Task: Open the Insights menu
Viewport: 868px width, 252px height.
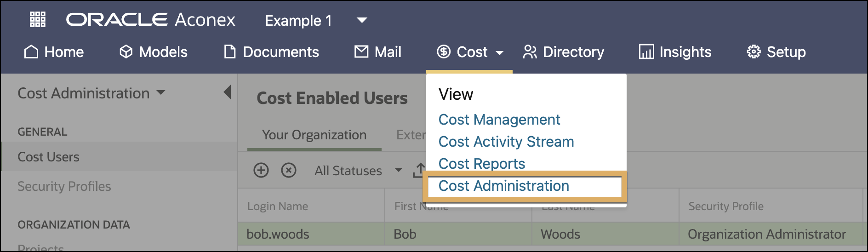Action: [x=675, y=52]
